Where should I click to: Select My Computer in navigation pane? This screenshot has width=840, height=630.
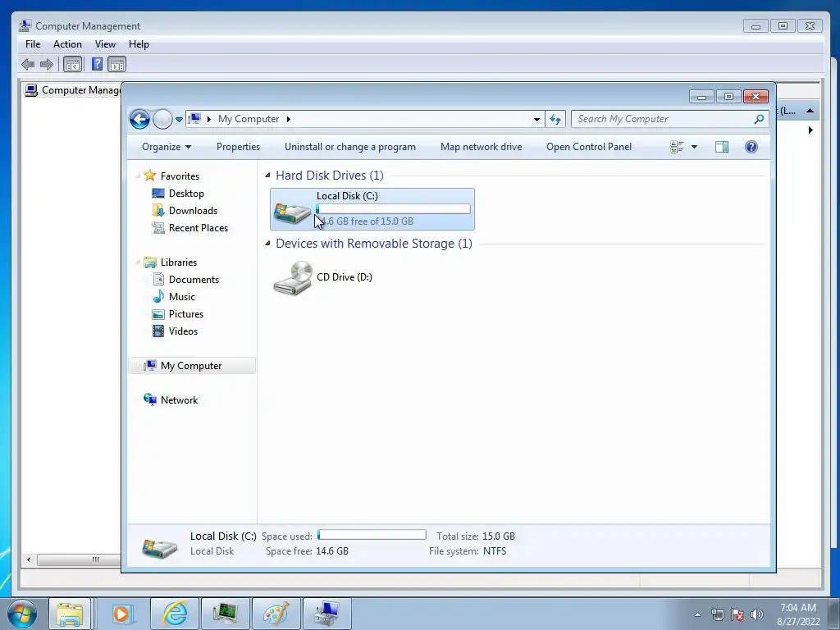pos(190,365)
